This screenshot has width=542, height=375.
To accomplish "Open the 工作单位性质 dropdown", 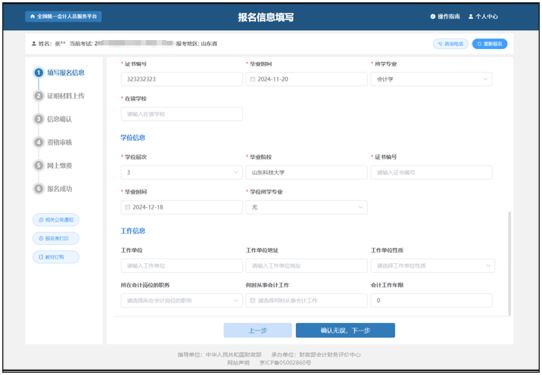I will tap(432, 266).
